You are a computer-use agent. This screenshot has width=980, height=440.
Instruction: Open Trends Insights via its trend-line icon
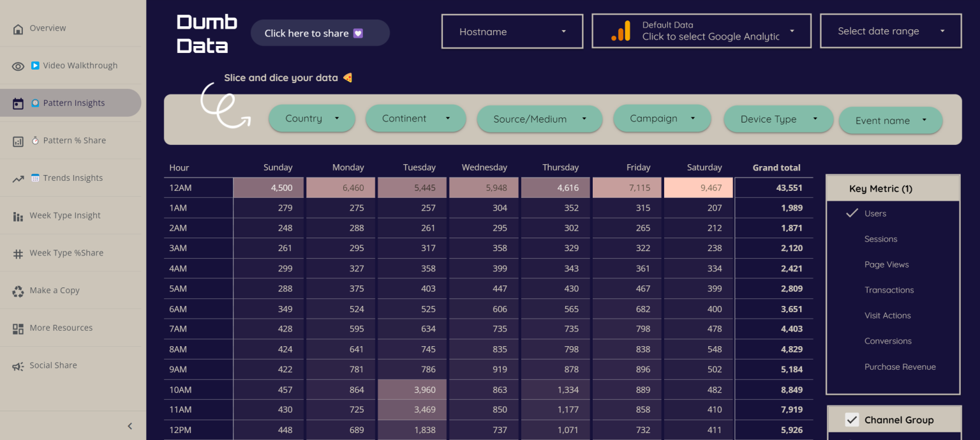click(18, 178)
